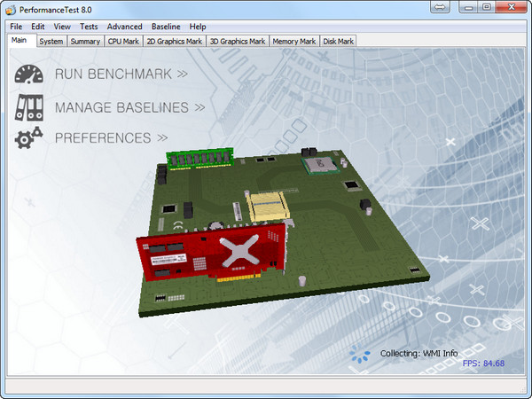Expand the View menu
The width and height of the screenshot is (532, 399).
tap(62, 27)
